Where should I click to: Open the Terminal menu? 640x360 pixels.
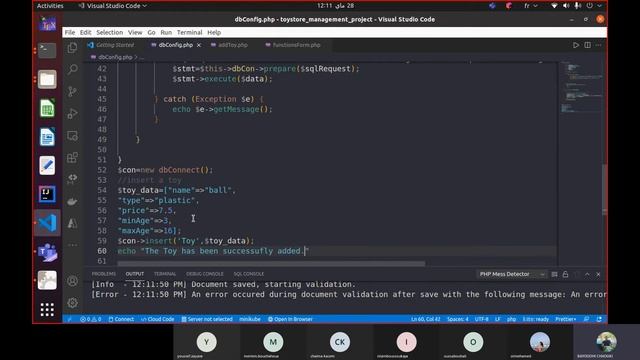[x=189, y=32]
